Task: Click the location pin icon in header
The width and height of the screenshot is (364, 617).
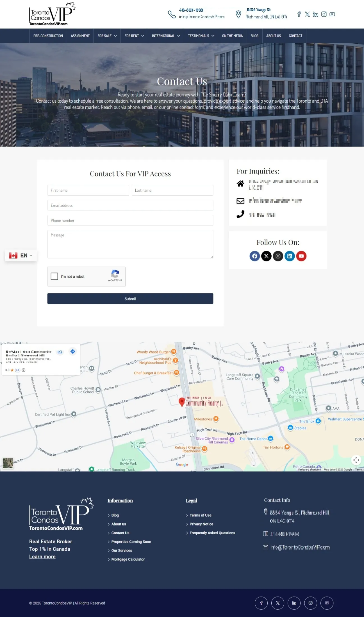Action: pos(238,14)
